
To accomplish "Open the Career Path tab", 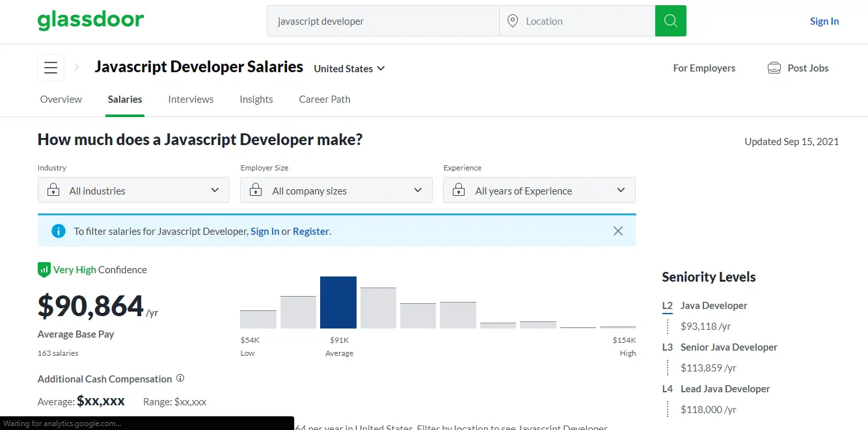I will click(x=325, y=100).
